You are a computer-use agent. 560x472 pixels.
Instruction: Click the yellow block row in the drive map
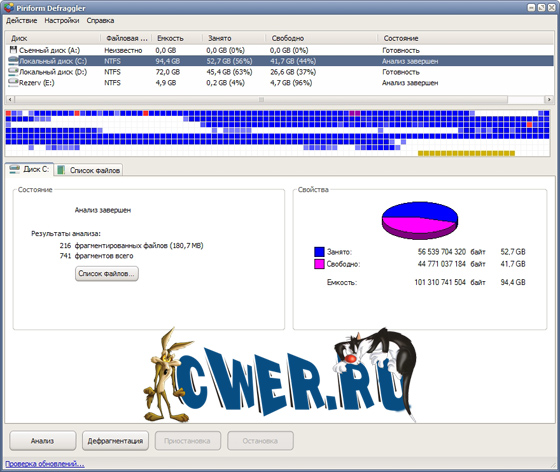pyautogui.click(x=466, y=154)
